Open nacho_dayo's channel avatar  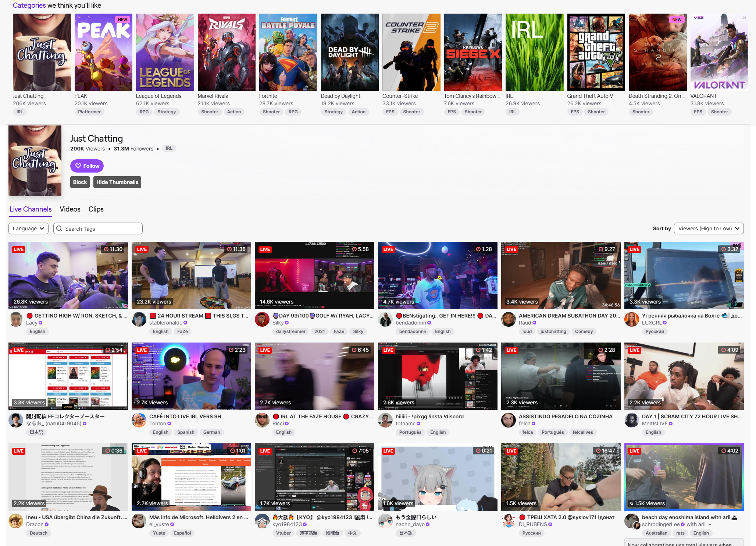click(x=385, y=521)
